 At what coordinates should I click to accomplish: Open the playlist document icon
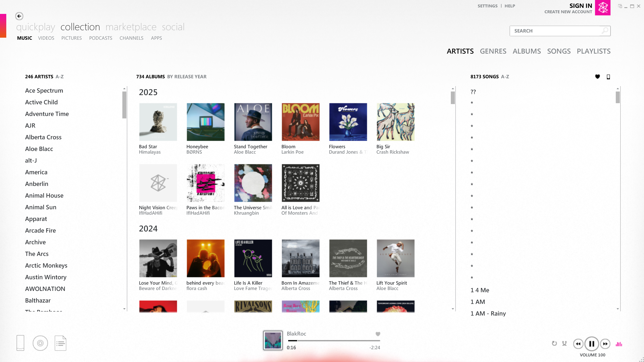(x=61, y=343)
